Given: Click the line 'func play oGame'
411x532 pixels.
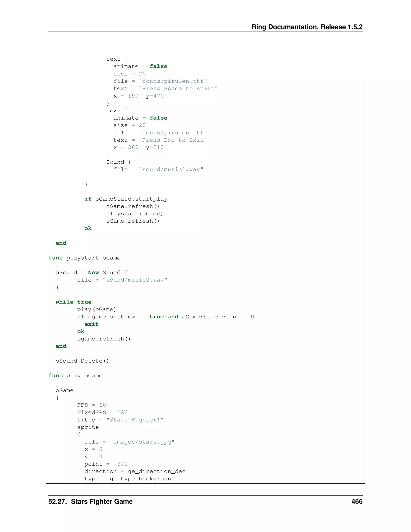Looking at the screenshot, I should [75, 376].
